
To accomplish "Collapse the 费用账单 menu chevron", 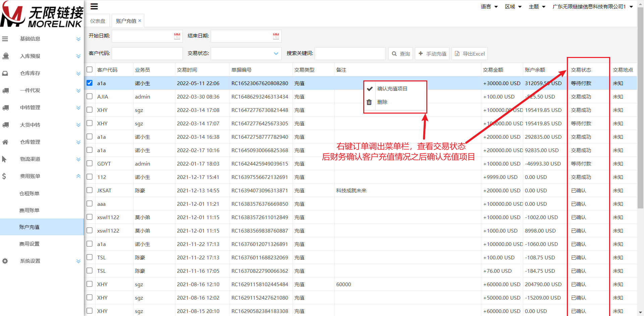I will point(78,176).
